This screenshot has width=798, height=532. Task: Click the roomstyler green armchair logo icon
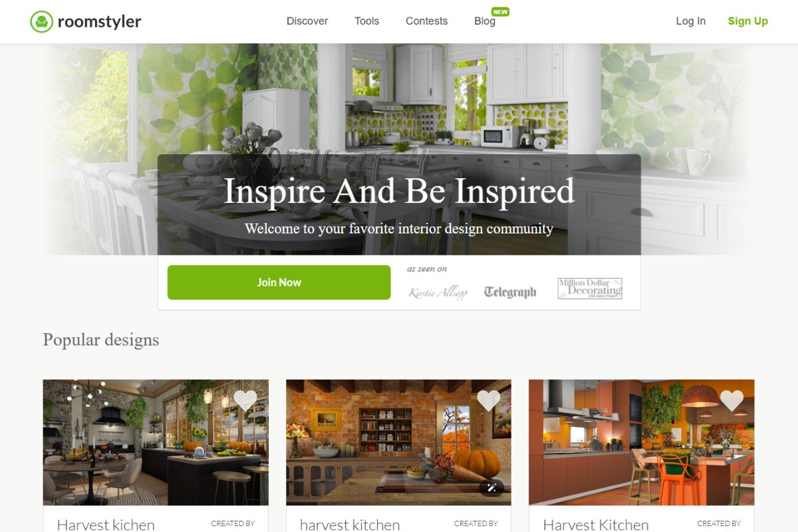(x=41, y=21)
